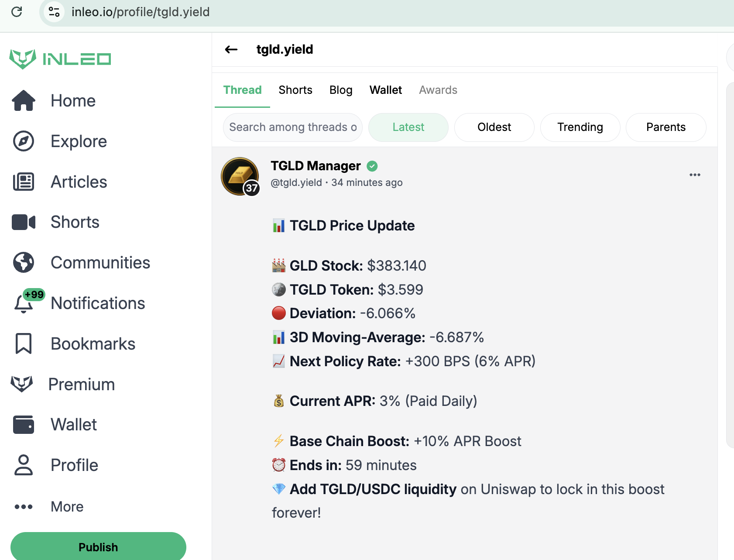The width and height of the screenshot is (734, 560).
Task: Open the sidebar Wallet icon
Action: [24, 425]
